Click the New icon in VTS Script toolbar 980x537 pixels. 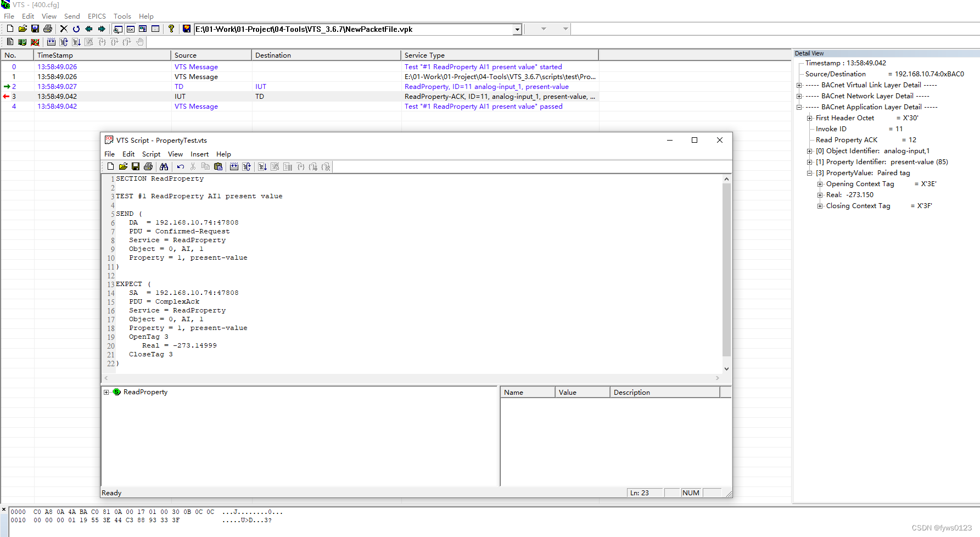[110, 166]
